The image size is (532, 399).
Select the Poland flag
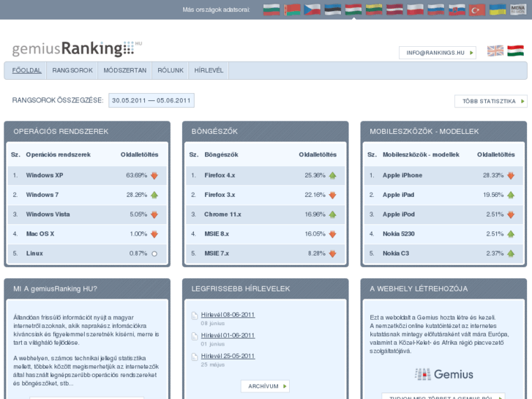click(416, 10)
